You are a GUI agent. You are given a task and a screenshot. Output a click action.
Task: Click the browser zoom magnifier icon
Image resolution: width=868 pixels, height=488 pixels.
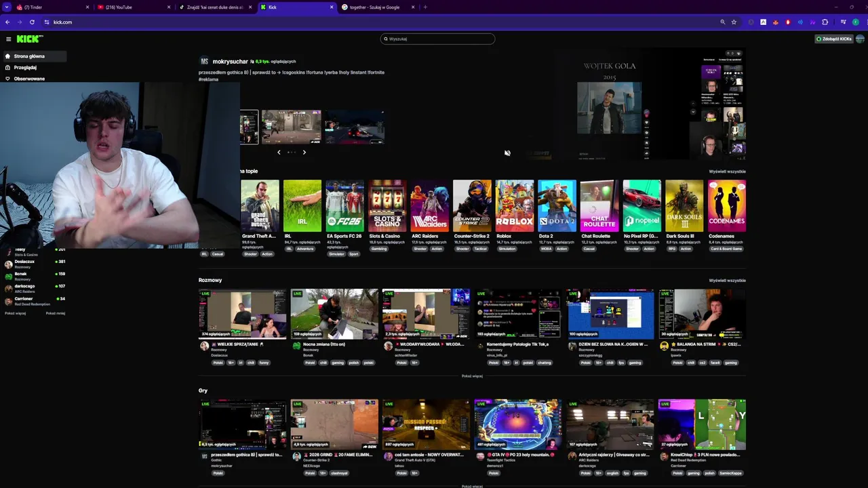coord(723,22)
